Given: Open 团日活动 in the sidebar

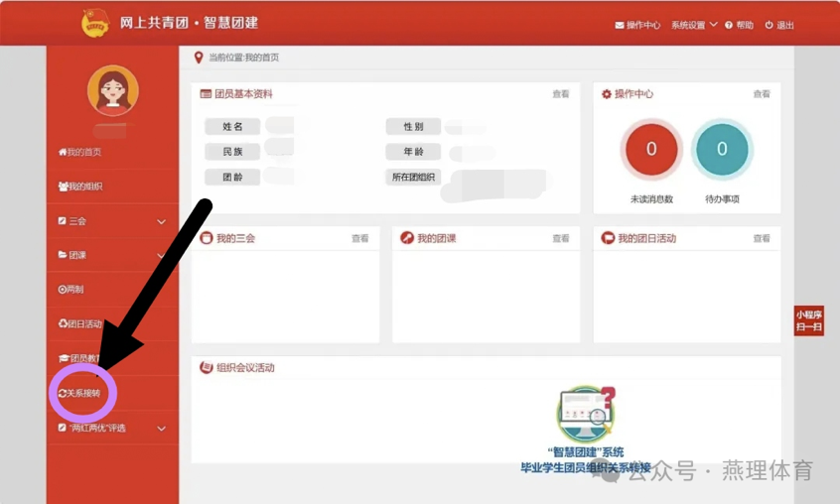Looking at the screenshot, I should [80, 323].
